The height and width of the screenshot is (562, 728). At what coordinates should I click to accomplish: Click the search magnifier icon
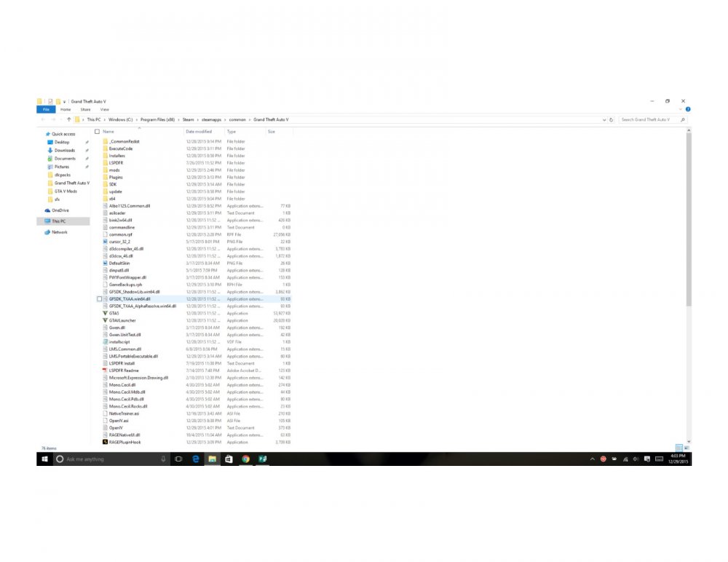click(683, 120)
